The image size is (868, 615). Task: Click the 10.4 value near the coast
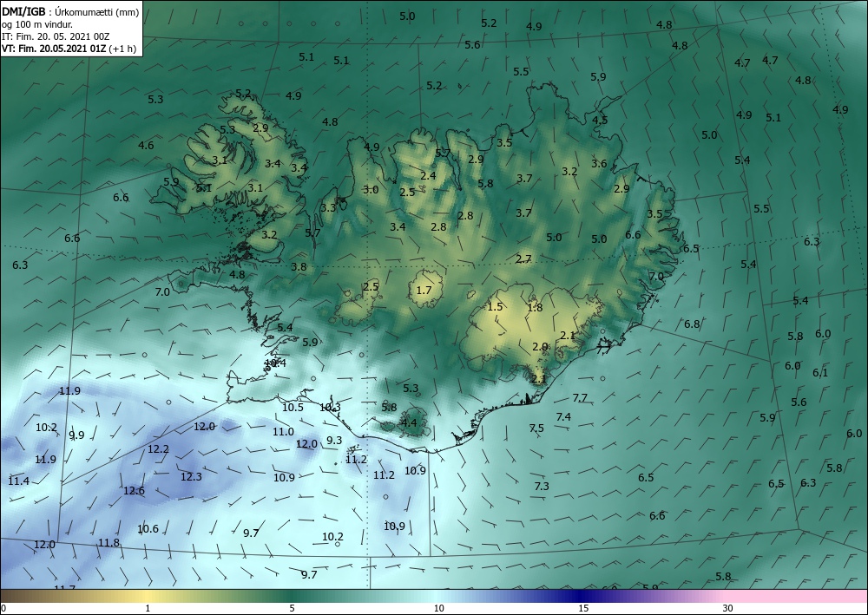(x=275, y=363)
